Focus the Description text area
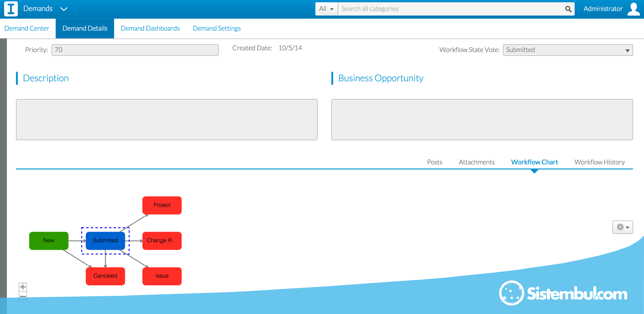The image size is (644, 314). pos(167,120)
